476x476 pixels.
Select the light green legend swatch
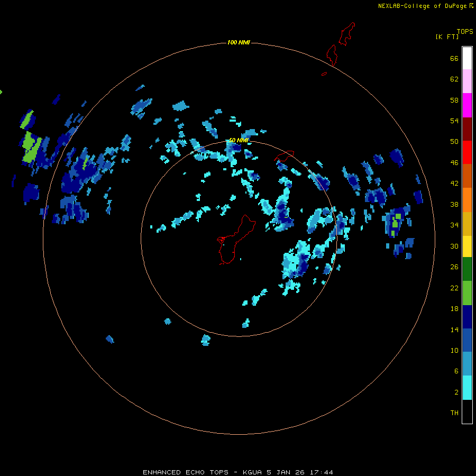click(x=467, y=293)
